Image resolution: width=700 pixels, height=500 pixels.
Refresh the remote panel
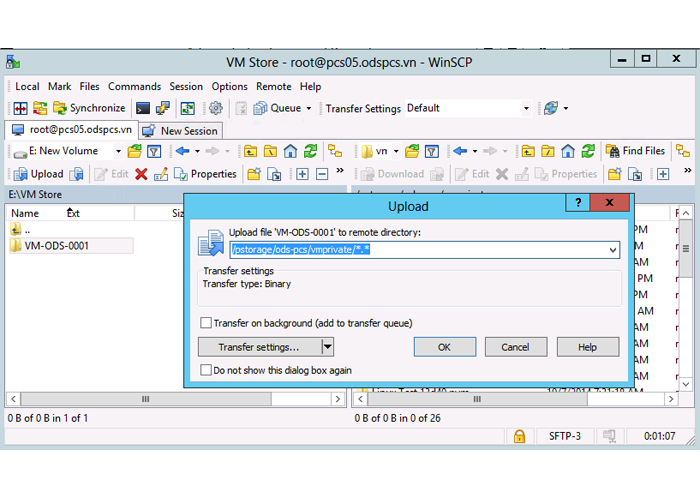click(588, 151)
